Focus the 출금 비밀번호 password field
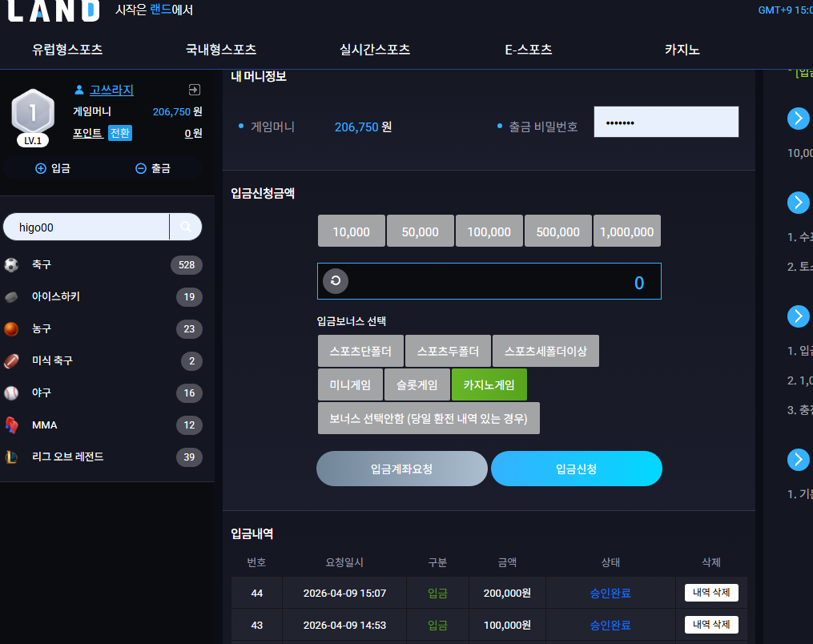This screenshot has height=644, width=813. pyautogui.click(x=666, y=122)
